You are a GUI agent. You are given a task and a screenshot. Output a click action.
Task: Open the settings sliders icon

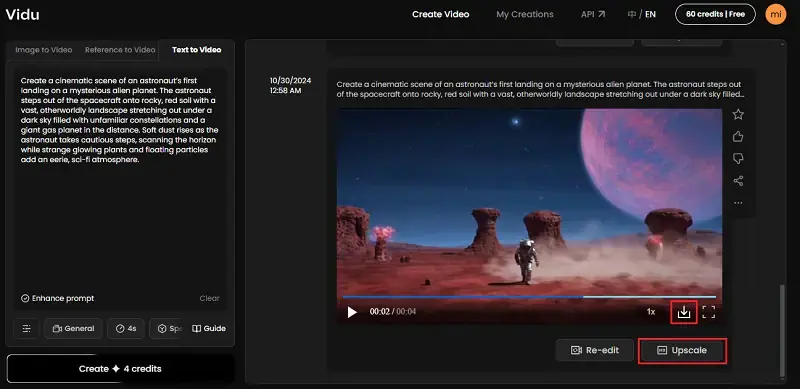27,329
